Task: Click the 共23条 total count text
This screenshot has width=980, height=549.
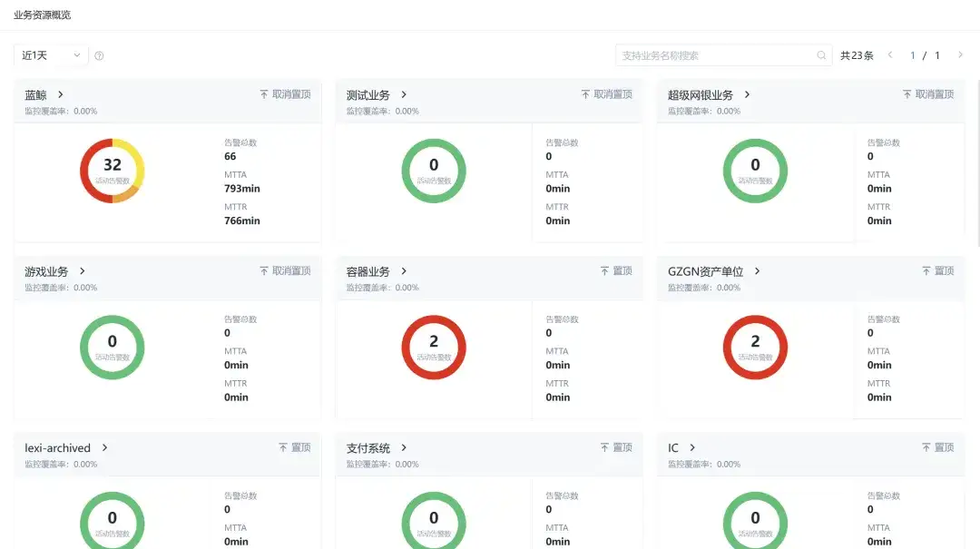Action: tap(857, 55)
